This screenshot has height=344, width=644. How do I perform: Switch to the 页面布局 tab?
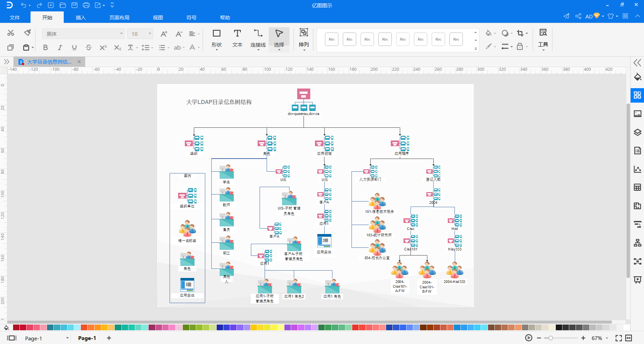coord(119,17)
